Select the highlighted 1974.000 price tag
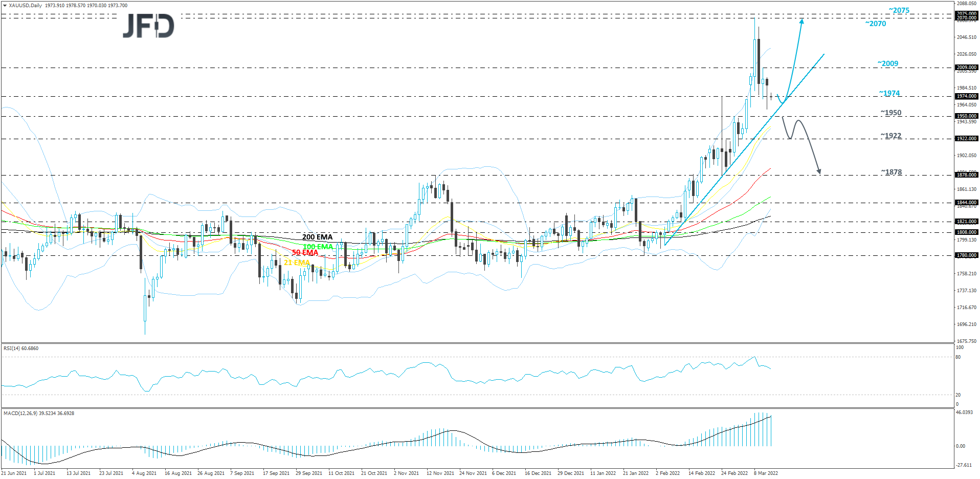The image size is (980, 479). click(967, 96)
